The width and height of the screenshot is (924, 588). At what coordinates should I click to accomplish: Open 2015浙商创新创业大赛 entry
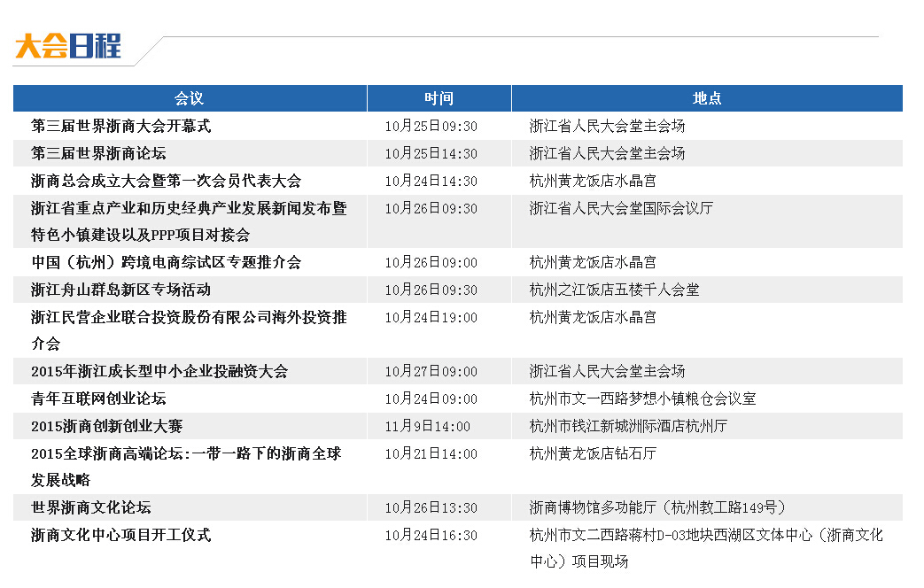(x=106, y=426)
